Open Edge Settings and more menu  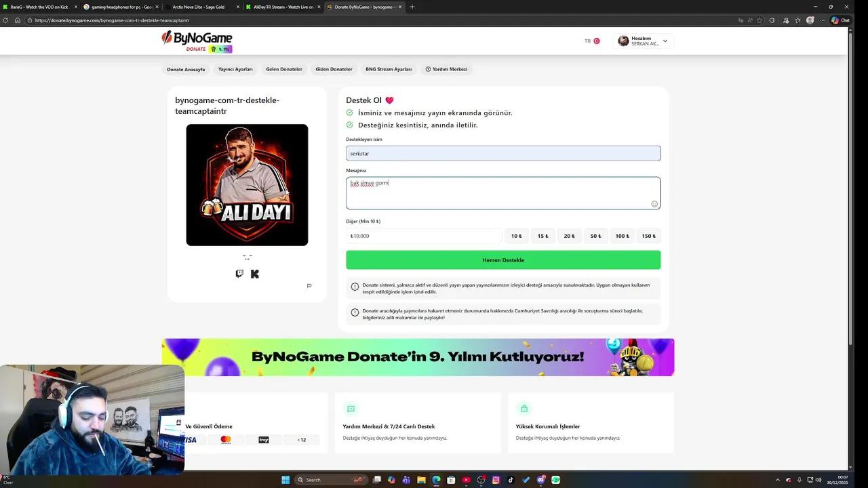(823, 20)
